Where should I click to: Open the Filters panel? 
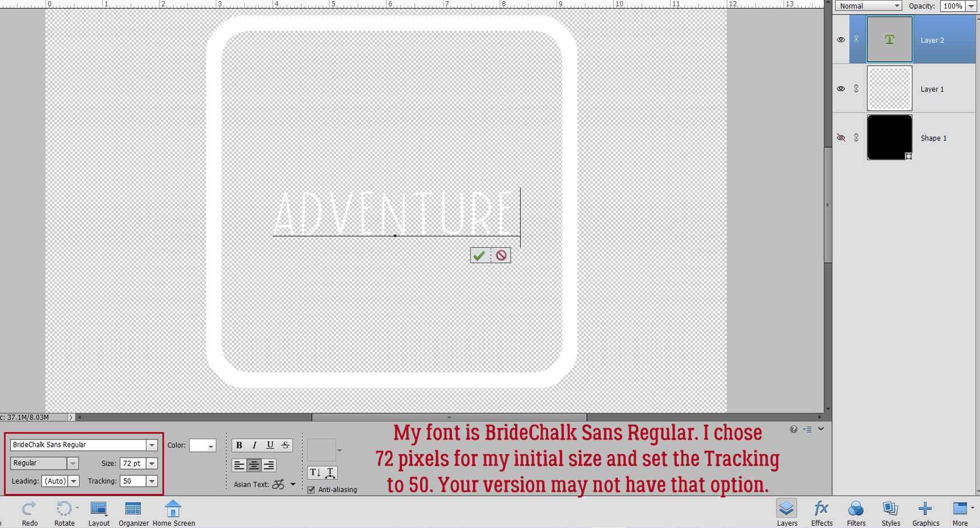(x=856, y=513)
